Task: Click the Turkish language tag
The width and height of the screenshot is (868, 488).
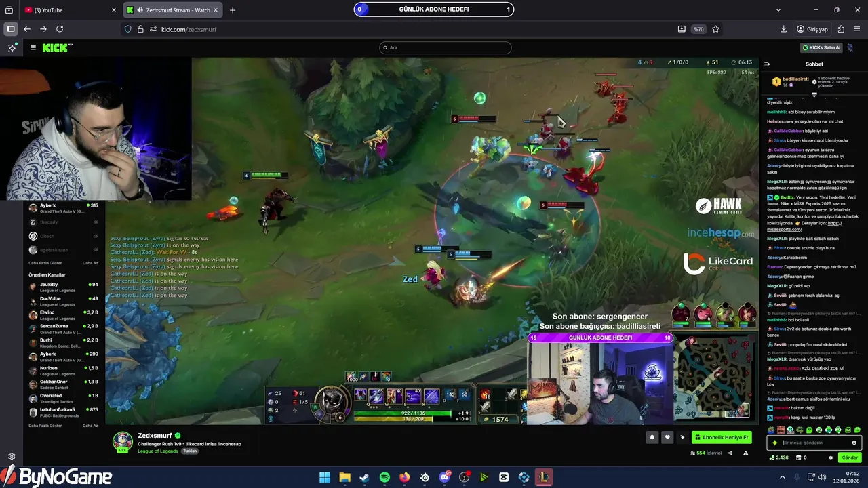Action: click(x=189, y=451)
